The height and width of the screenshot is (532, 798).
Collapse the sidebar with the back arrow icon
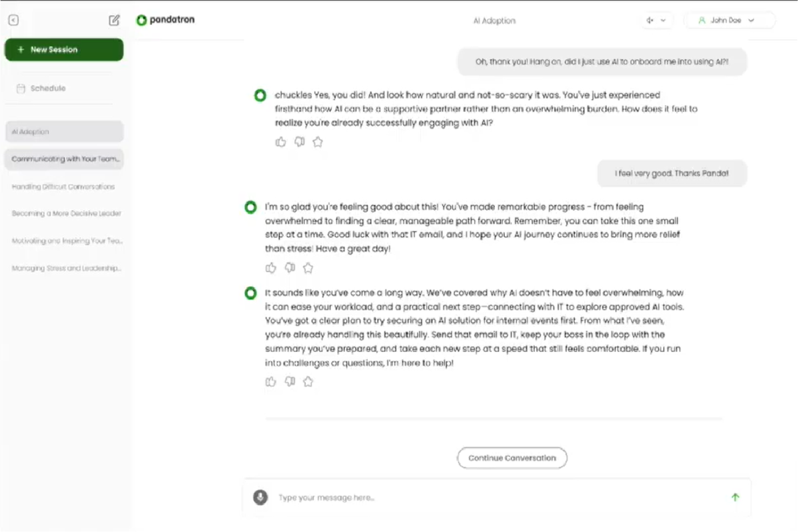13,20
